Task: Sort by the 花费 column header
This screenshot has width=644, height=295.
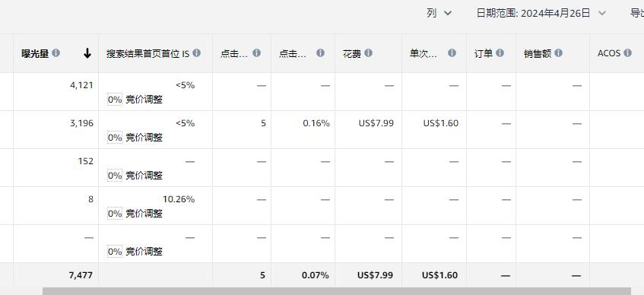Action: coord(352,53)
